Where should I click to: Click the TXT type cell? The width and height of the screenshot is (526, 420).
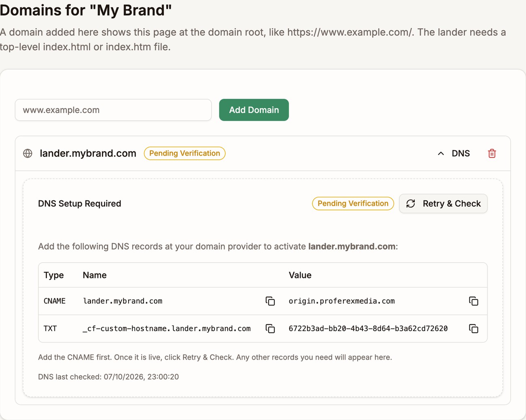pos(50,329)
